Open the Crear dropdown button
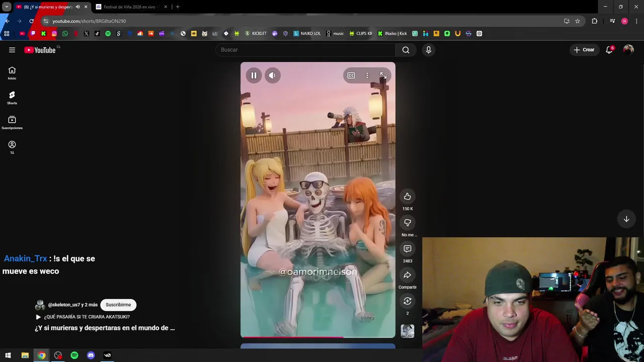This screenshot has height=362, width=644. [584, 50]
